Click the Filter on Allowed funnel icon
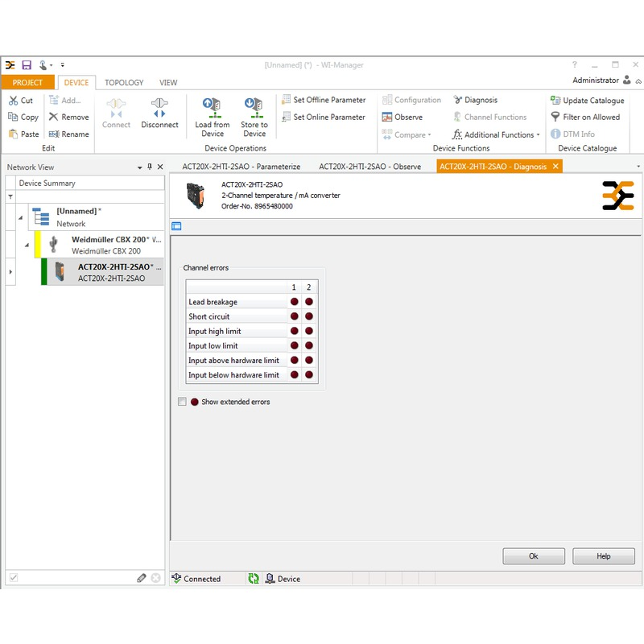644x644 pixels. (555, 117)
